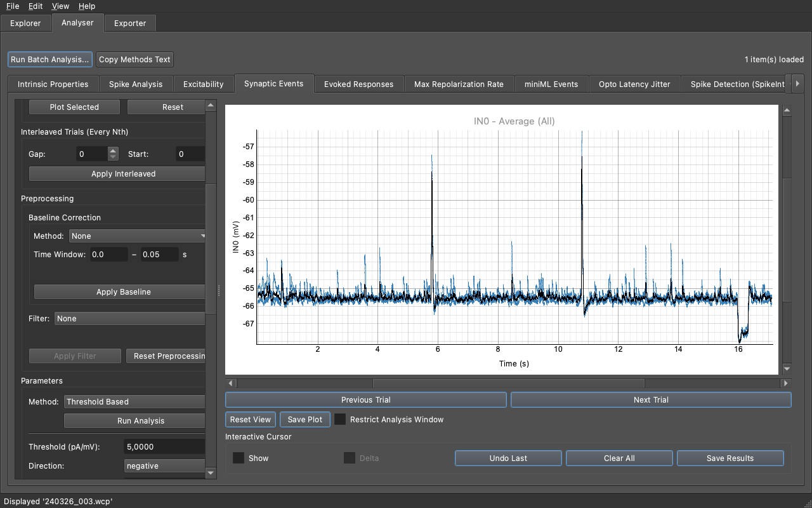Open the Direction dropdown
Viewport: 812px width, 508px height.
(164, 466)
